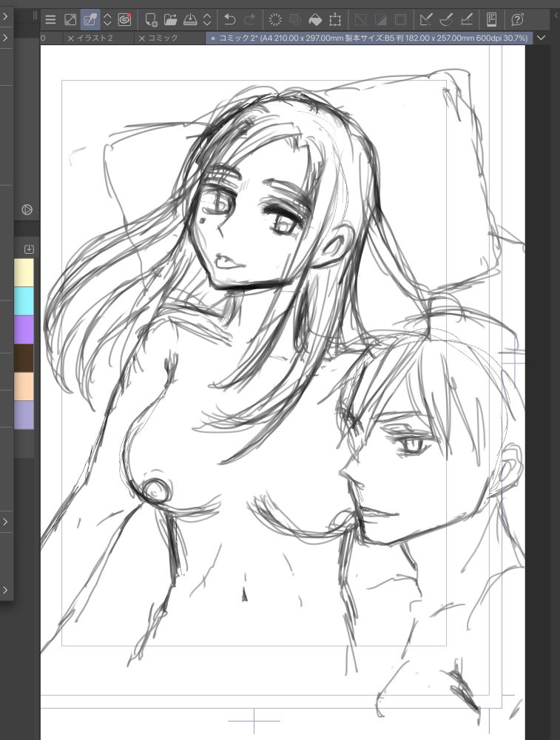Image resolution: width=560 pixels, height=740 pixels.
Task: Pick the purple color swatch
Action: coord(24,329)
